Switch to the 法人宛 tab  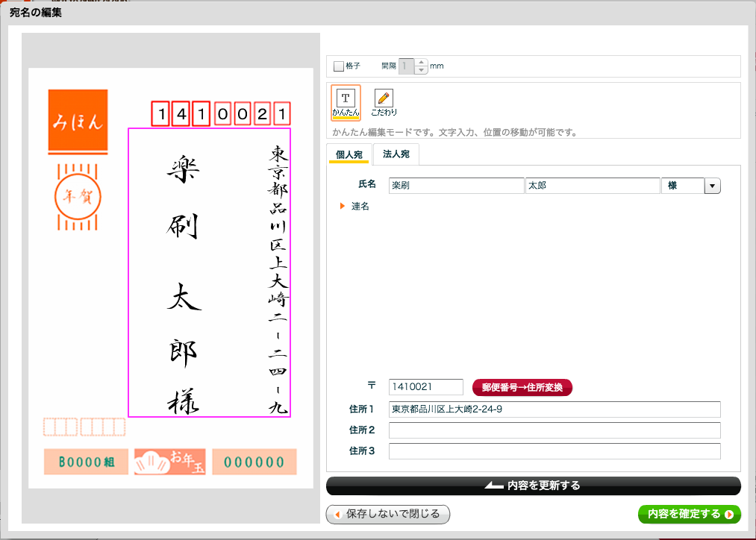coord(396,154)
